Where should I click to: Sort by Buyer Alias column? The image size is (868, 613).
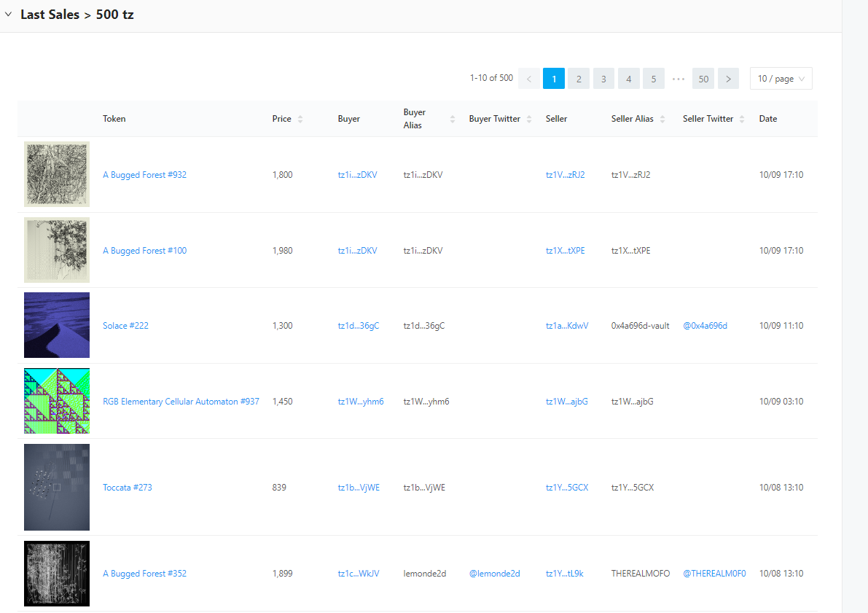pos(452,119)
